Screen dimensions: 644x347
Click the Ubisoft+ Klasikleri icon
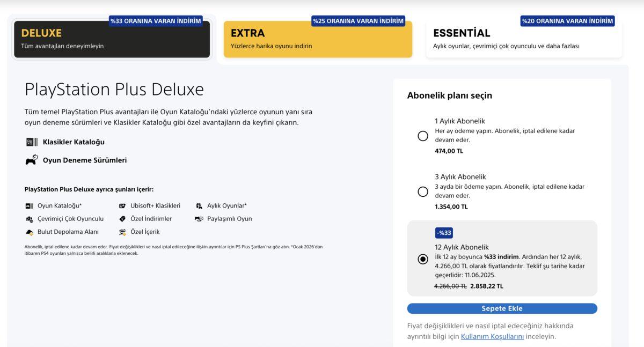[123, 205]
